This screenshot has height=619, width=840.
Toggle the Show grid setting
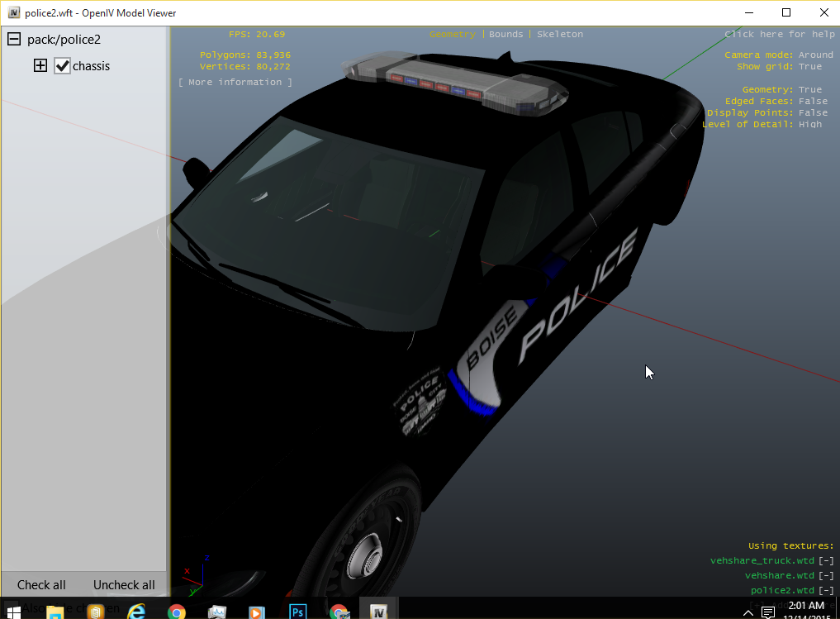pos(809,67)
